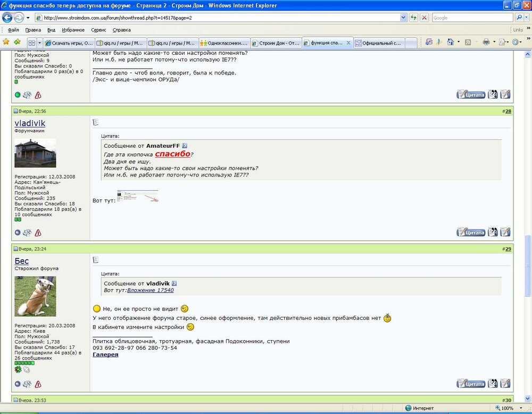Image resolution: width=532 pixels, height=414 pixels.
Task: Open the Файл menu
Action: tap(13, 30)
